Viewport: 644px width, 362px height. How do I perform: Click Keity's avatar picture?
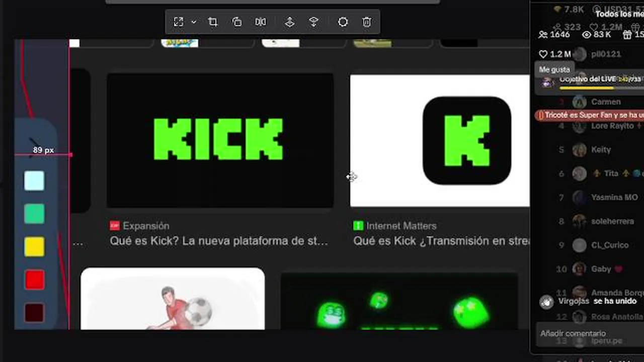580,150
